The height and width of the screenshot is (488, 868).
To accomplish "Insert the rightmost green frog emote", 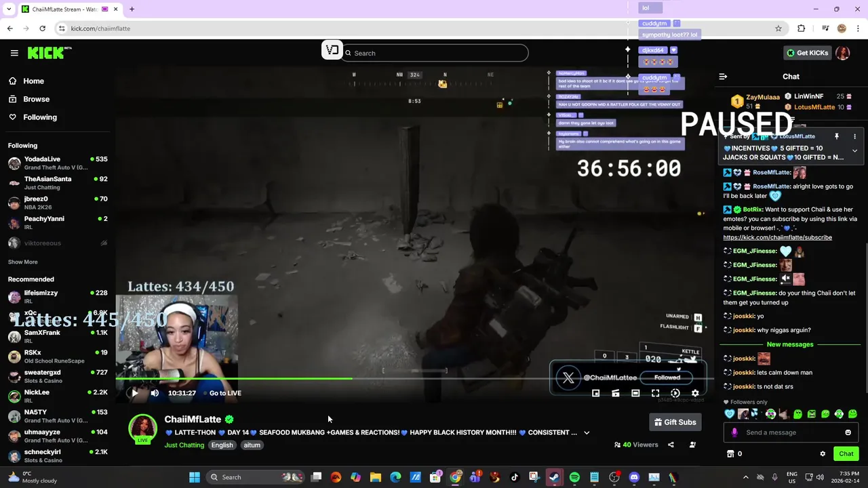I will point(852,414).
